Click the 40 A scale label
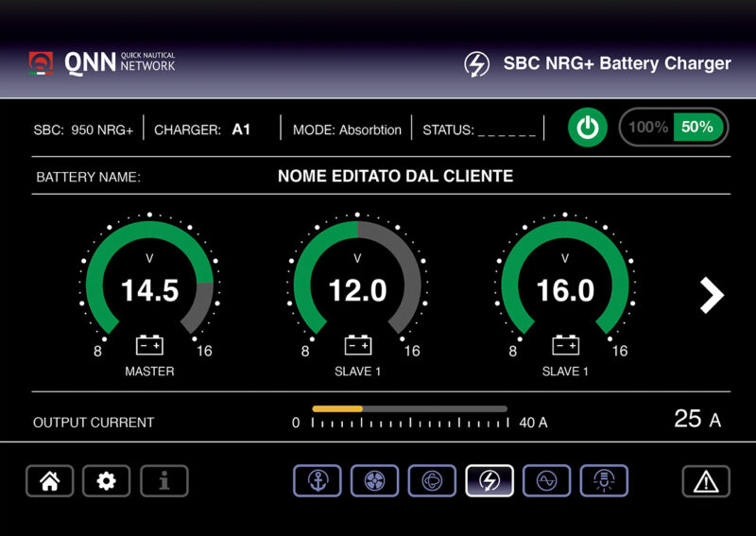Screen dimensions: 756x536 coord(533,423)
